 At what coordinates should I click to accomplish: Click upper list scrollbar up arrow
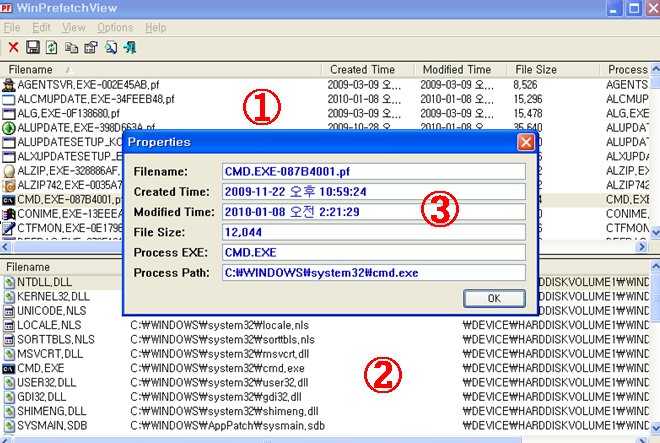[655, 69]
